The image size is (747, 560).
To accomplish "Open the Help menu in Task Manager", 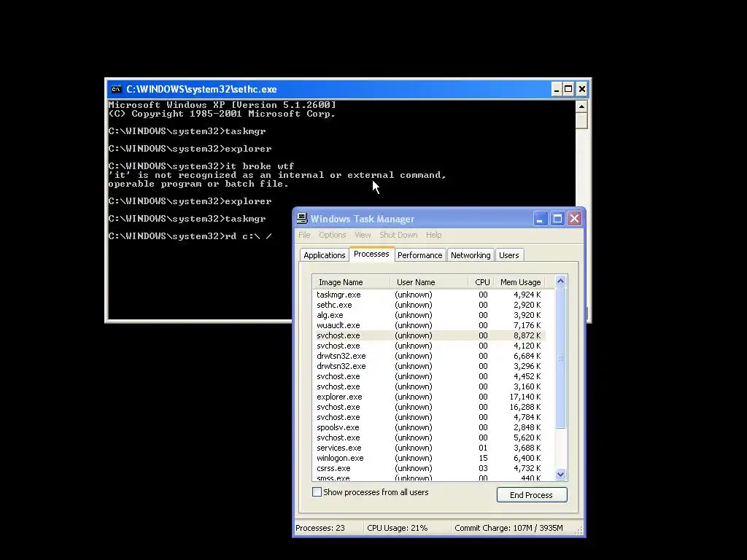I will click(433, 235).
